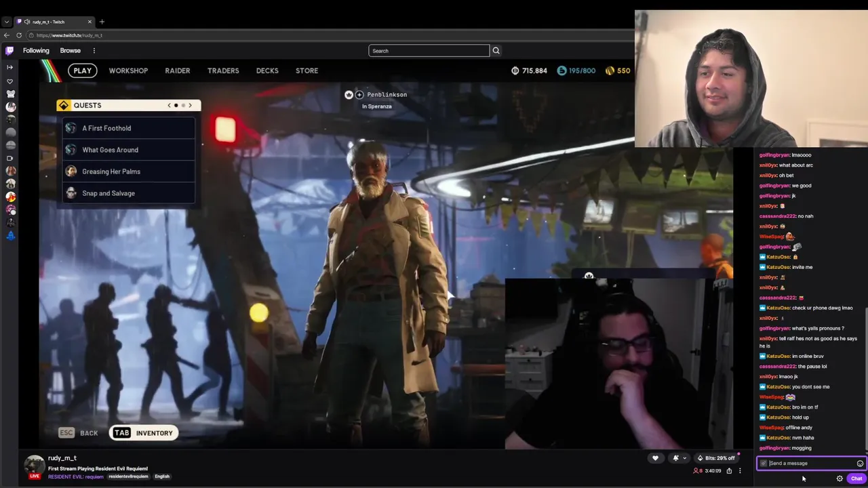Click the residentevilrequiem tag

click(x=128, y=476)
